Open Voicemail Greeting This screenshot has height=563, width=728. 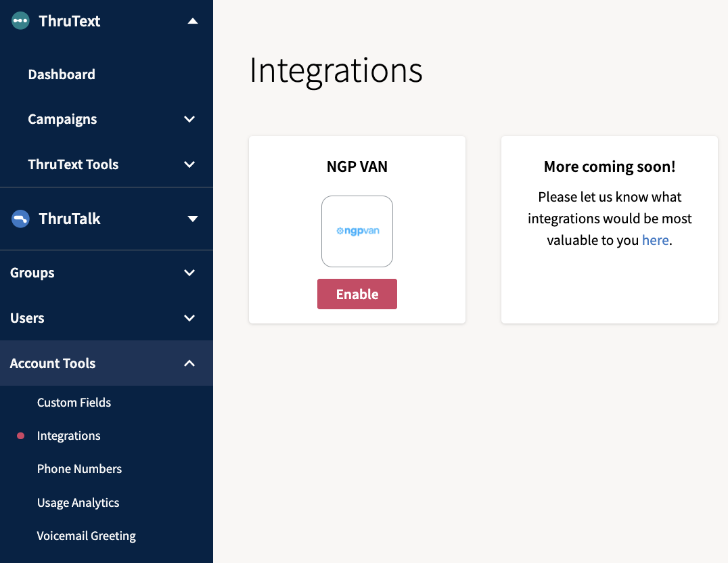[x=87, y=536]
